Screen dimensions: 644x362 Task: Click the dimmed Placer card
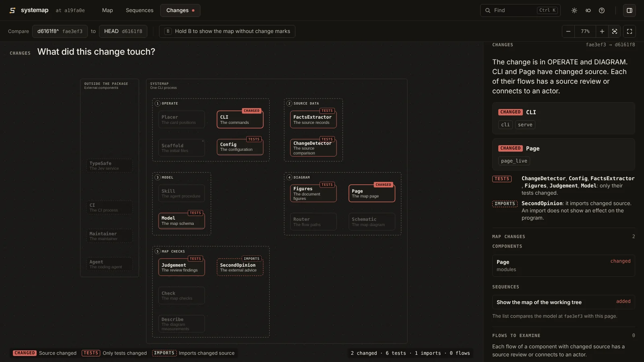[x=182, y=119]
